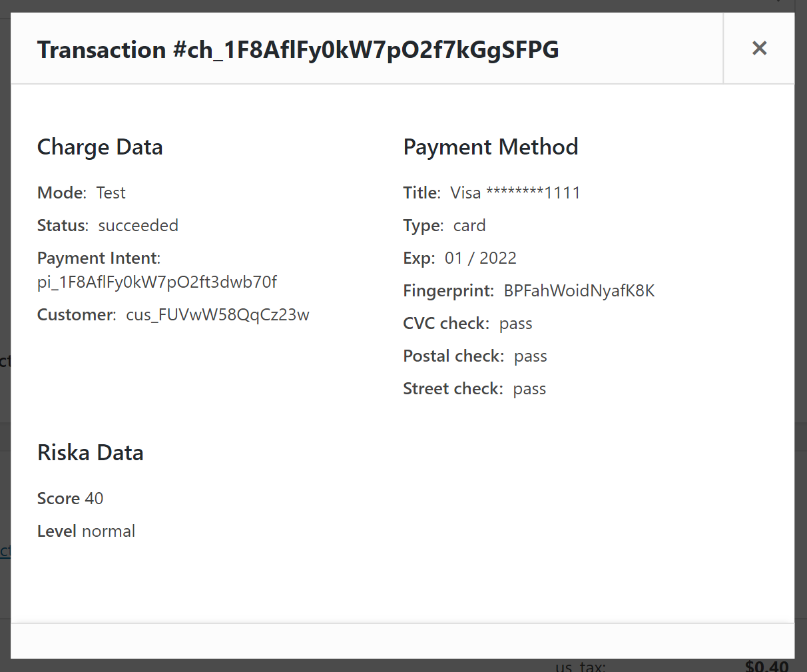Click the Payment Intent label
807x672 pixels.
coord(99,258)
